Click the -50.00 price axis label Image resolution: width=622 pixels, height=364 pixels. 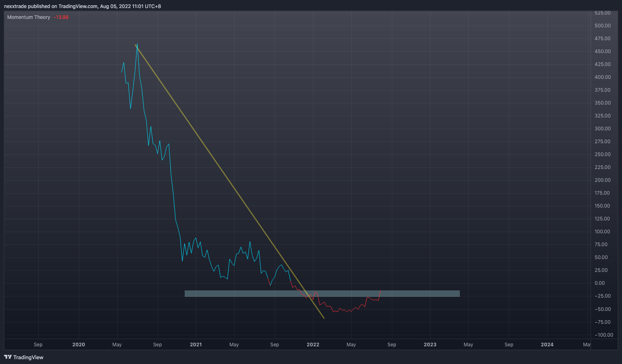(x=602, y=309)
